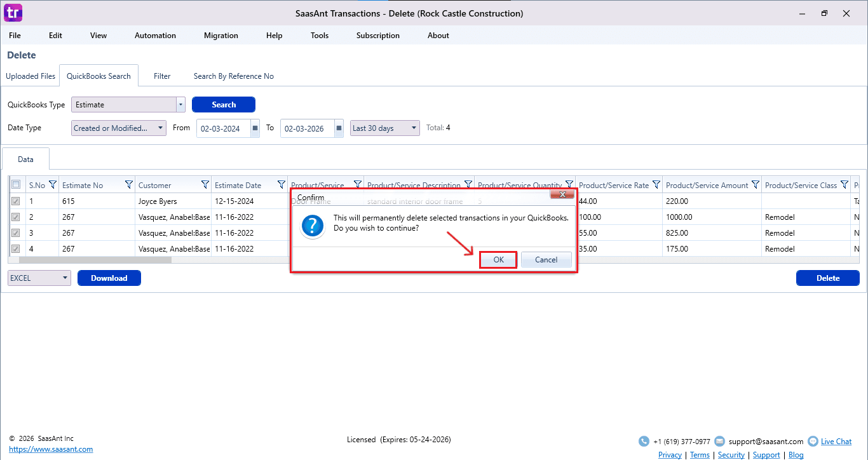Toggle the select-all checkbox in table header
This screenshot has height=460, width=868.
pos(16,185)
